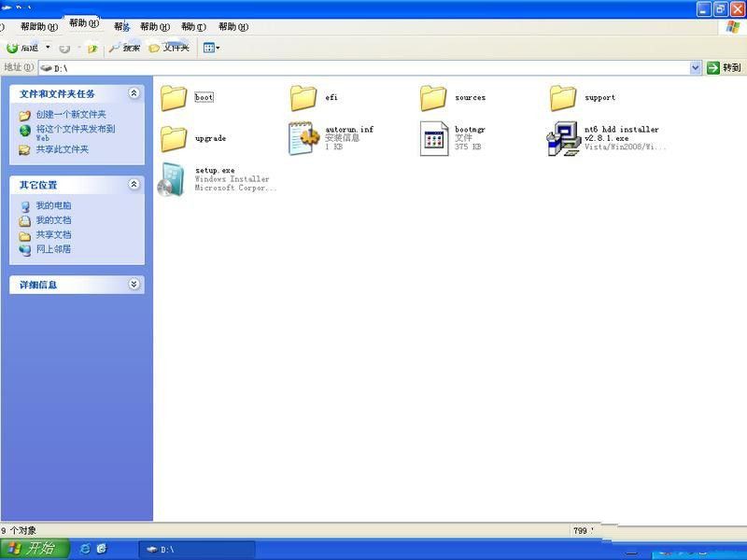747x560 pixels.
Task: Open the address bar dropdown
Action: tap(695, 66)
